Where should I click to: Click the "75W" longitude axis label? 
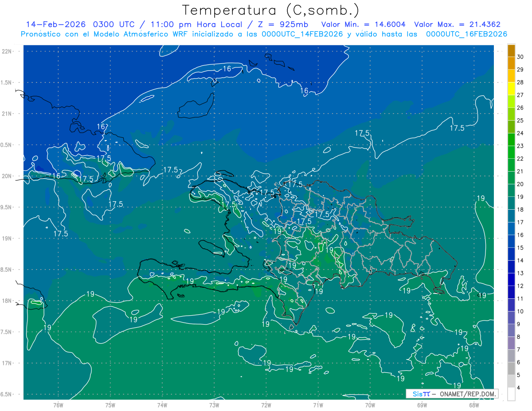click(110, 405)
